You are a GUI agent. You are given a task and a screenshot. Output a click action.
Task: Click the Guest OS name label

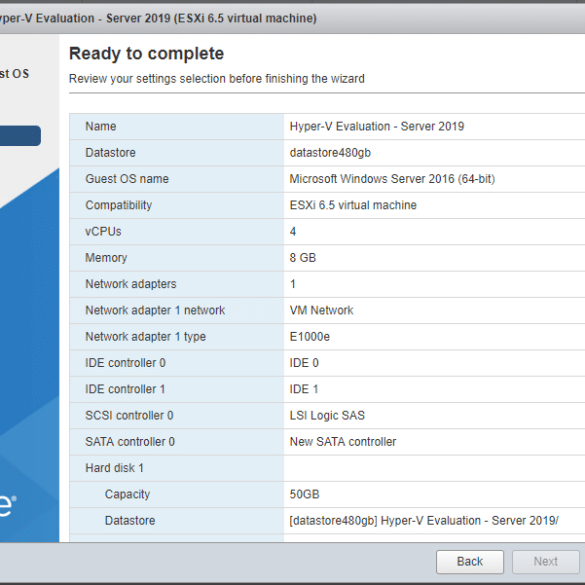tap(127, 179)
